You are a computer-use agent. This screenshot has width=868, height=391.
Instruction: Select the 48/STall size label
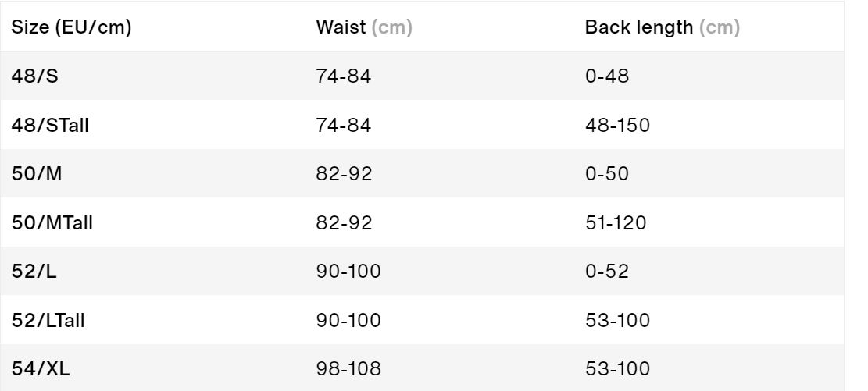[50, 125]
